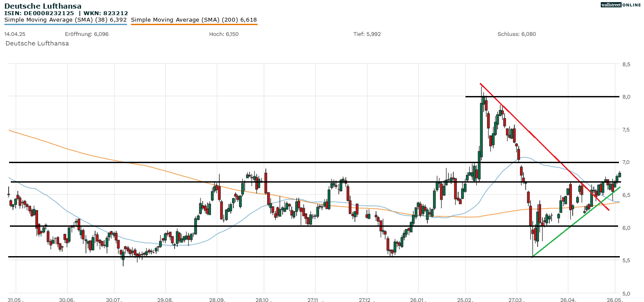
Task: Click the 'Eröffnung: 6,096' value
Action: coord(86,34)
